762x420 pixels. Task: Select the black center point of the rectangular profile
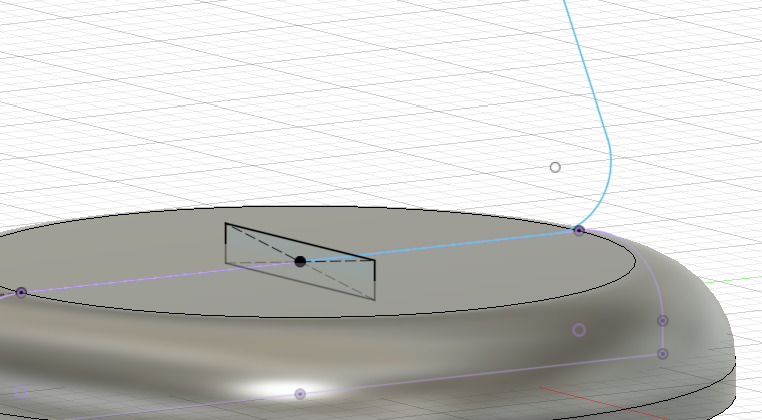tap(300, 262)
